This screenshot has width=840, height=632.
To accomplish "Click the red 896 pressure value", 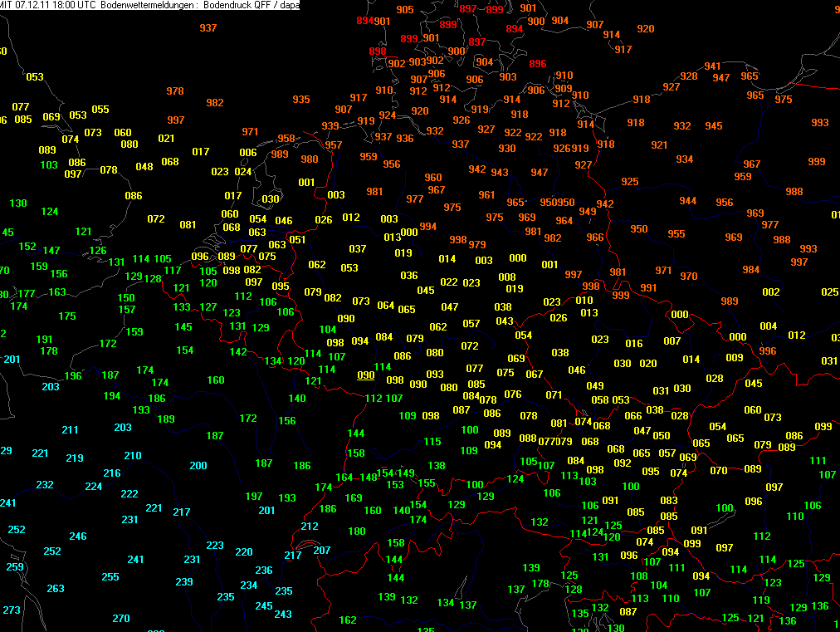I will point(538,64).
